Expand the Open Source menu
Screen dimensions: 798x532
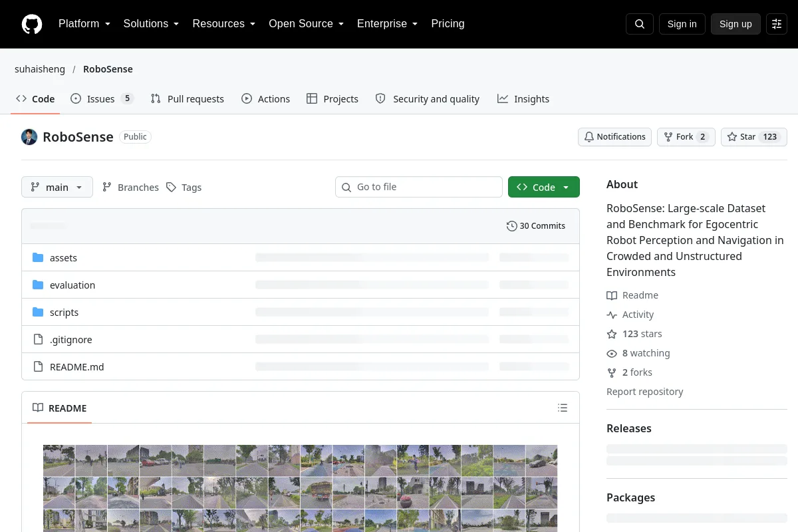point(306,24)
